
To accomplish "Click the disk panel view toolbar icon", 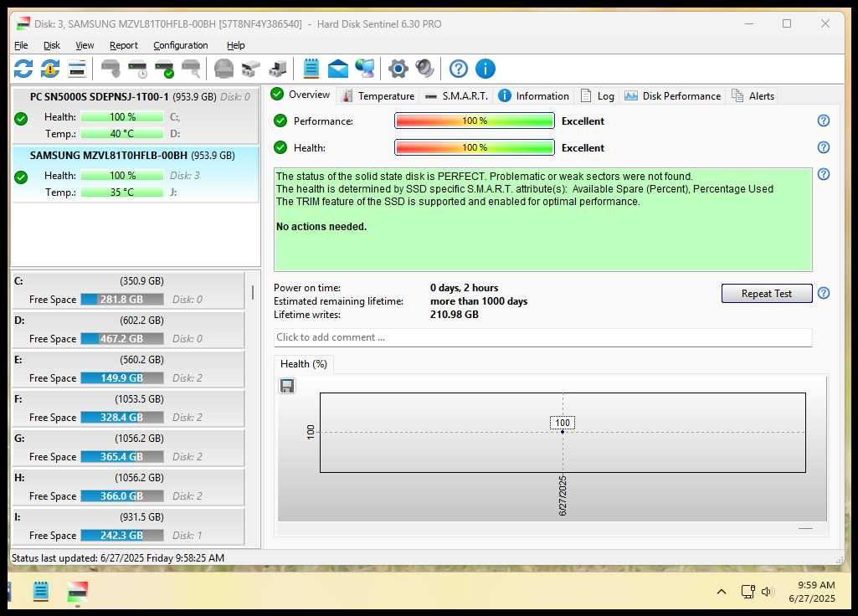I will [77, 69].
